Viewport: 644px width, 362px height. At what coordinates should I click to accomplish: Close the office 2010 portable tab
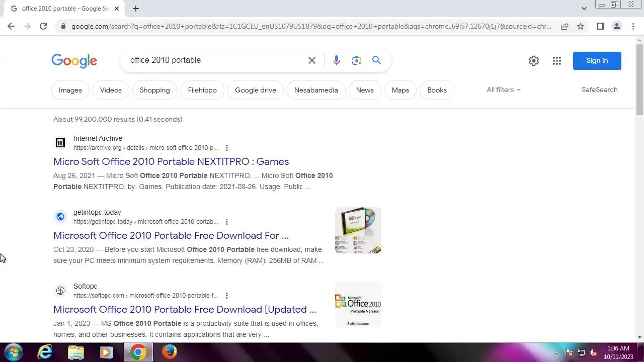[x=117, y=9]
